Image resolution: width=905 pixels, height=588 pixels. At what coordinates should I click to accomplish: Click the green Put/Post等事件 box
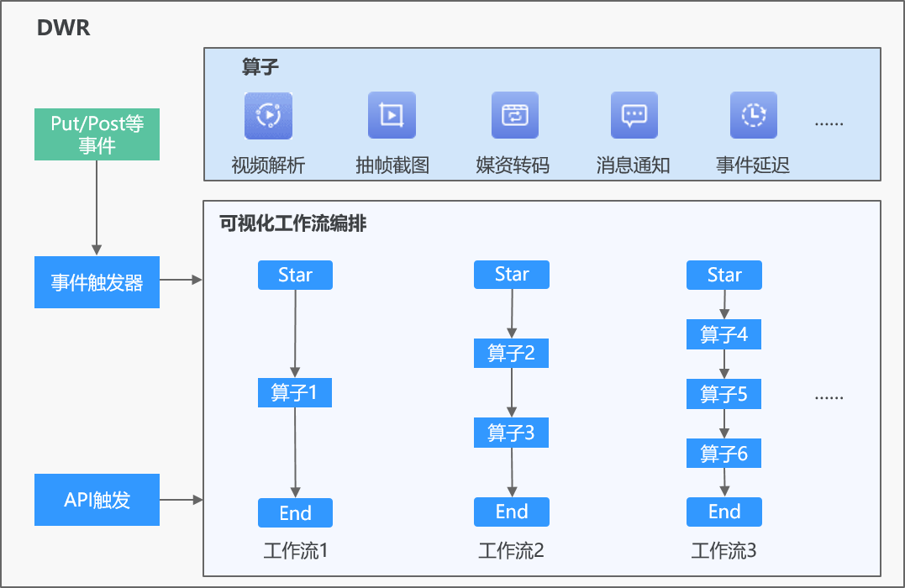97,134
